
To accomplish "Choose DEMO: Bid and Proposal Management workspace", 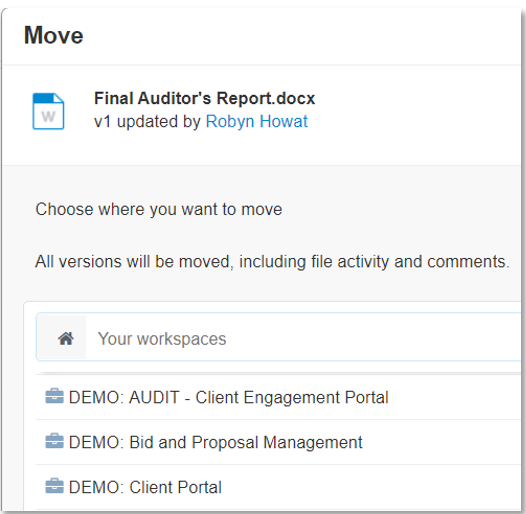I will pyautogui.click(x=278, y=442).
